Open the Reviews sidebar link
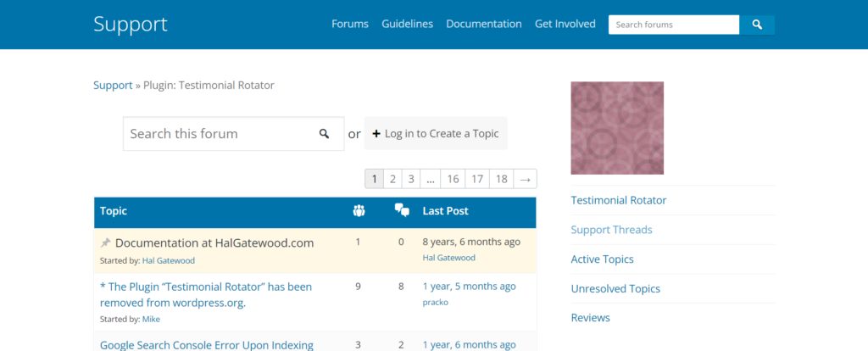Image resolution: width=868 pixels, height=351 pixels. click(x=590, y=318)
